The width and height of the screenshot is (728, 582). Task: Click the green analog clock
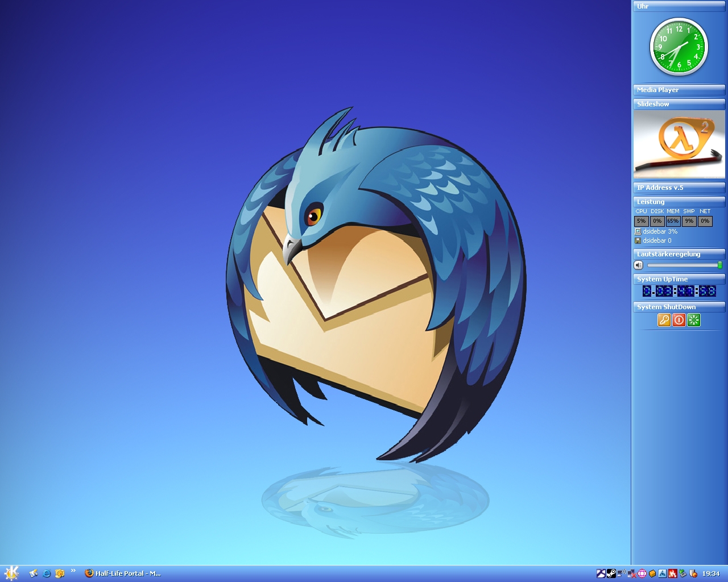679,47
